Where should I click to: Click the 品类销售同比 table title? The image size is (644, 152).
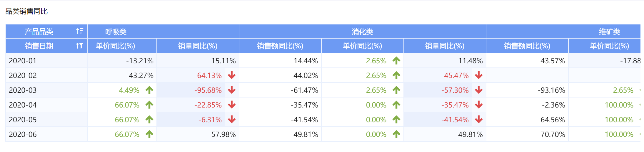[x=26, y=11]
